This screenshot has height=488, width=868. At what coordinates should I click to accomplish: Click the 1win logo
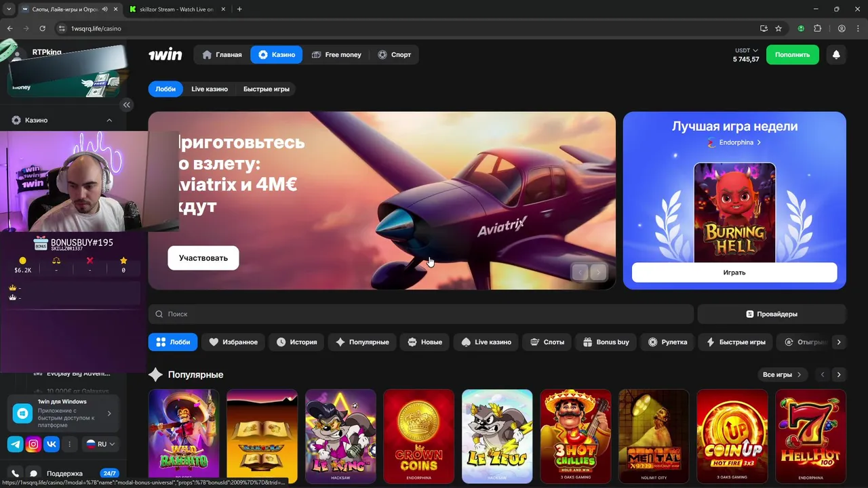tap(165, 55)
